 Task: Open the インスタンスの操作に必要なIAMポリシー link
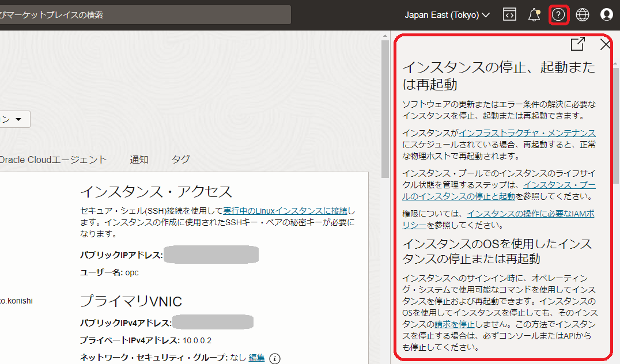point(498,219)
